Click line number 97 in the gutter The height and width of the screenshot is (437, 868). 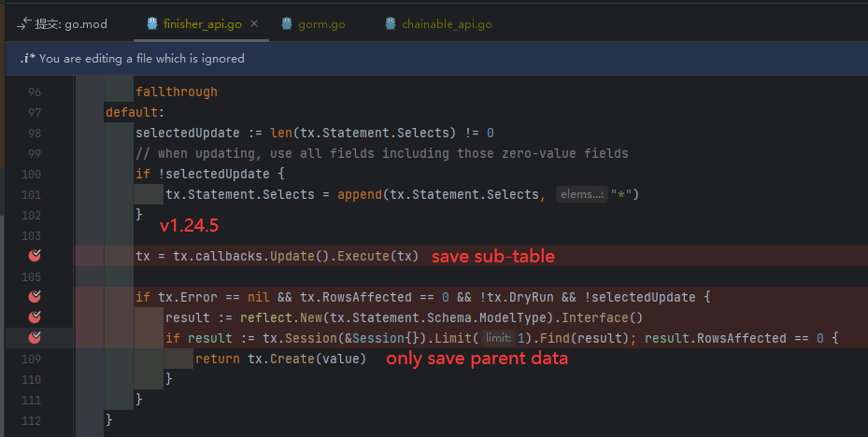(x=35, y=112)
